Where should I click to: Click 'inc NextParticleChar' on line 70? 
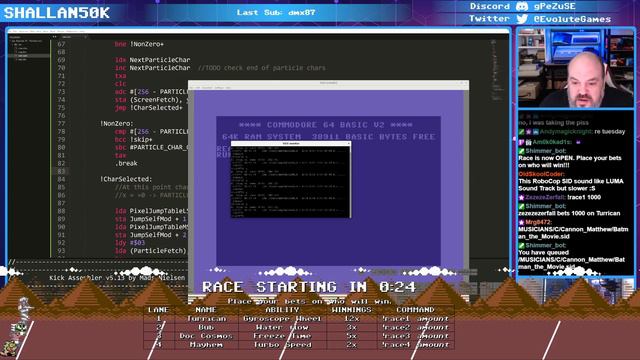152,68
